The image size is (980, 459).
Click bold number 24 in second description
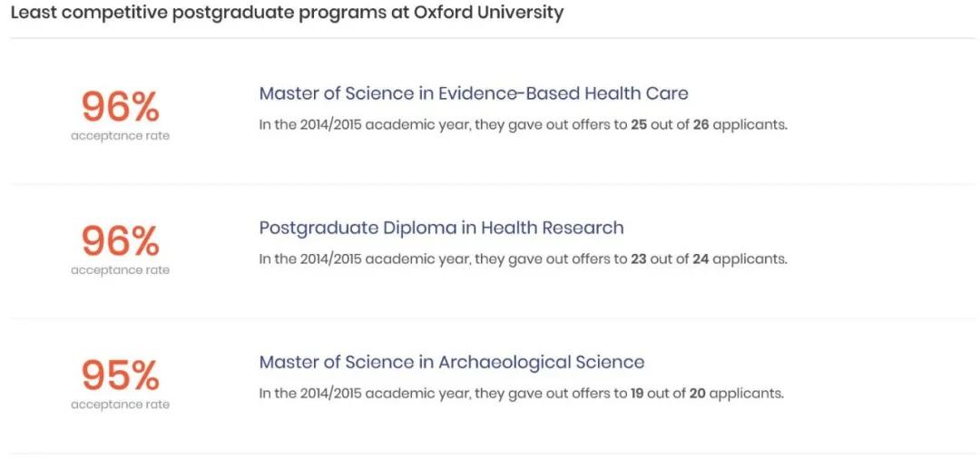(701, 259)
